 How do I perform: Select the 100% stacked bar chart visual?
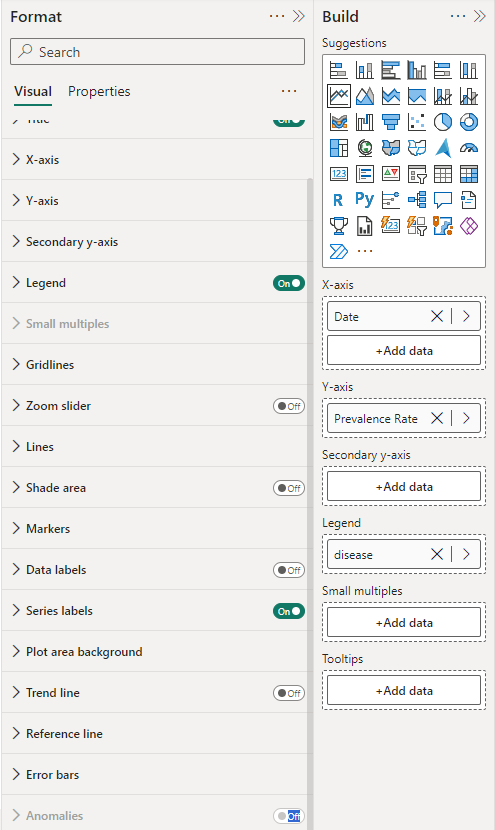point(443,70)
